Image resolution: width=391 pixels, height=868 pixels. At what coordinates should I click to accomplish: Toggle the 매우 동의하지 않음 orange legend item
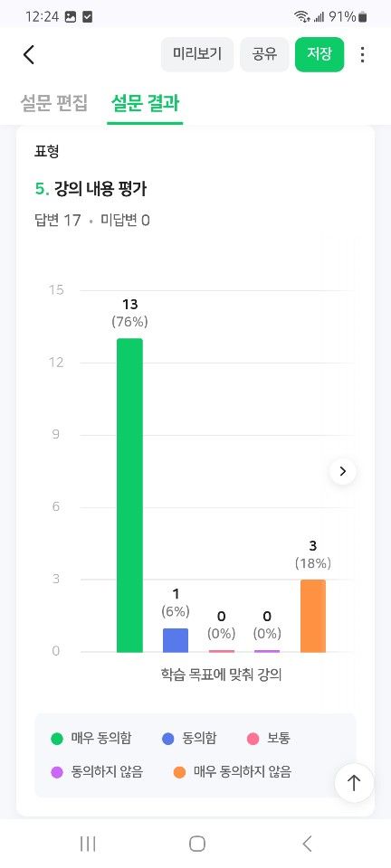[x=232, y=771]
